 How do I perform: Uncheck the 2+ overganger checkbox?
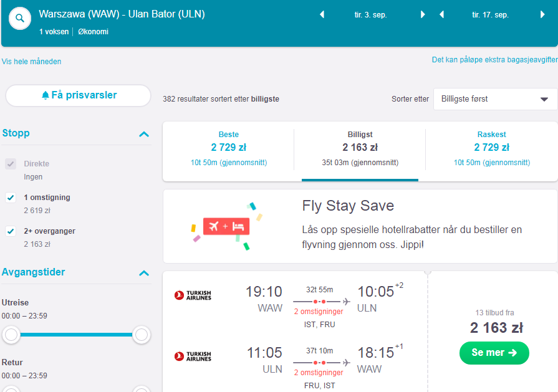coord(11,231)
